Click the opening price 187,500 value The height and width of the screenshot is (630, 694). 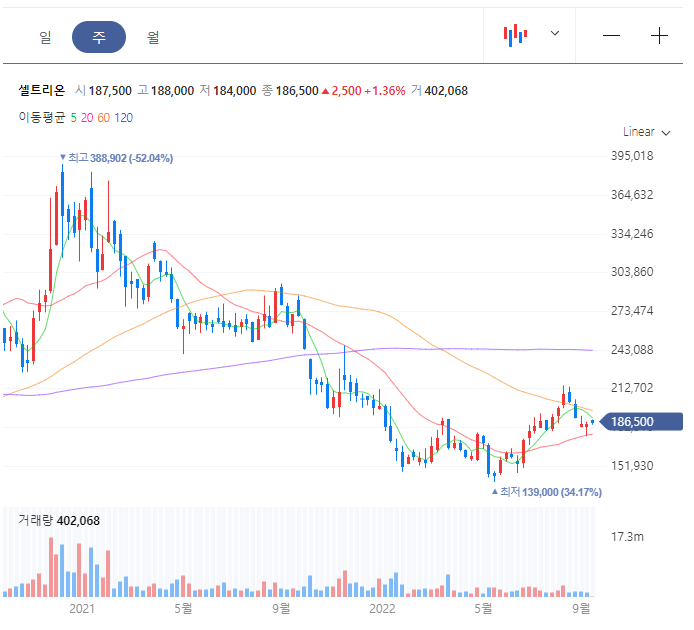(110, 91)
